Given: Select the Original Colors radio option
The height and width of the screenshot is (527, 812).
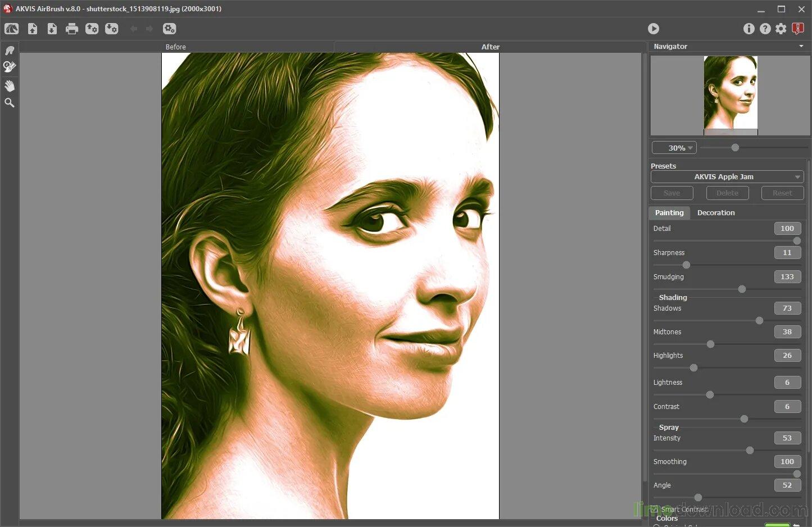Looking at the screenshot, I should click(656, 525).
